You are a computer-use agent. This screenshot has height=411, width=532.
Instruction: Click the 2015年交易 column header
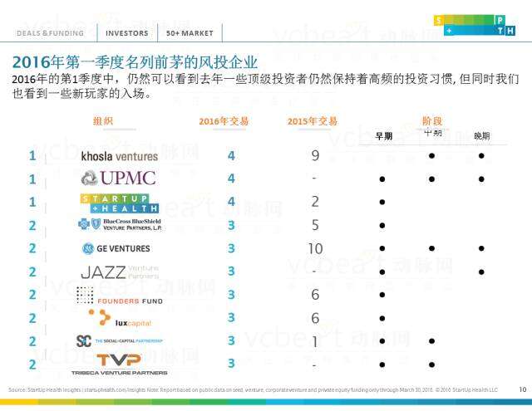[x=312, y=121]
